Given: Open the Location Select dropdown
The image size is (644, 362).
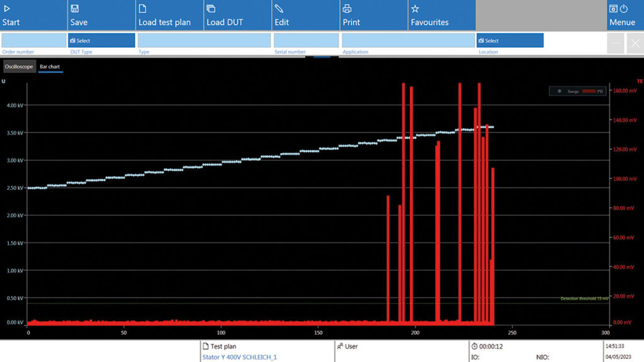Looking at the screenshot, I should (x=509, y=41).
